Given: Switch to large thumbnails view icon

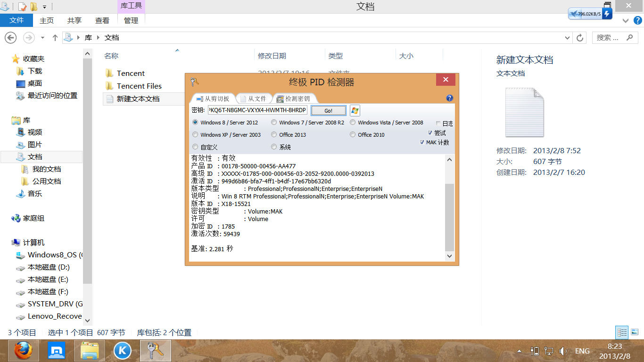Looking at the screenshot, I should coord(635,332).
